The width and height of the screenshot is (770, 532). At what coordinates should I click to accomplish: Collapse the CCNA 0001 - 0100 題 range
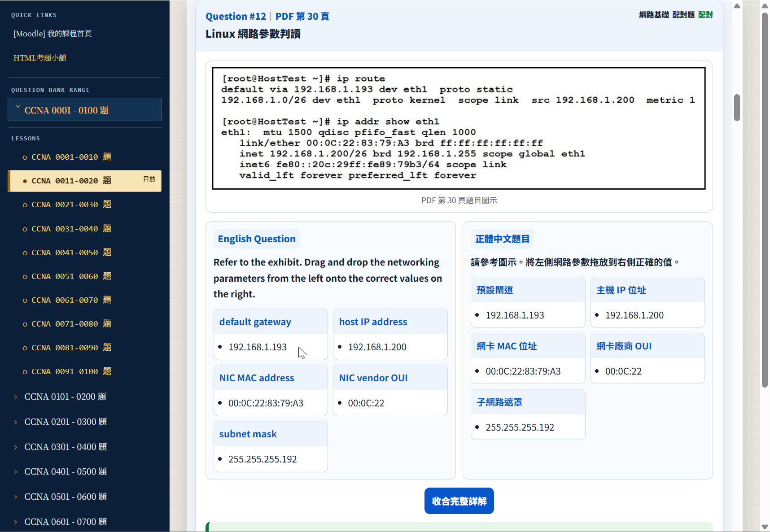tap(84, 110)
